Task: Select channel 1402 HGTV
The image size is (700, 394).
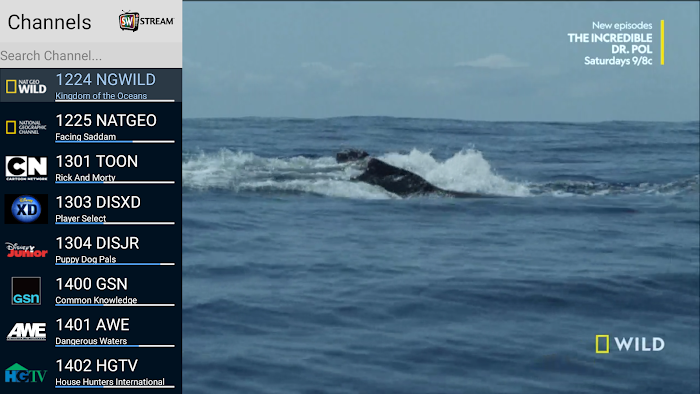Action: tap(91, 373)
